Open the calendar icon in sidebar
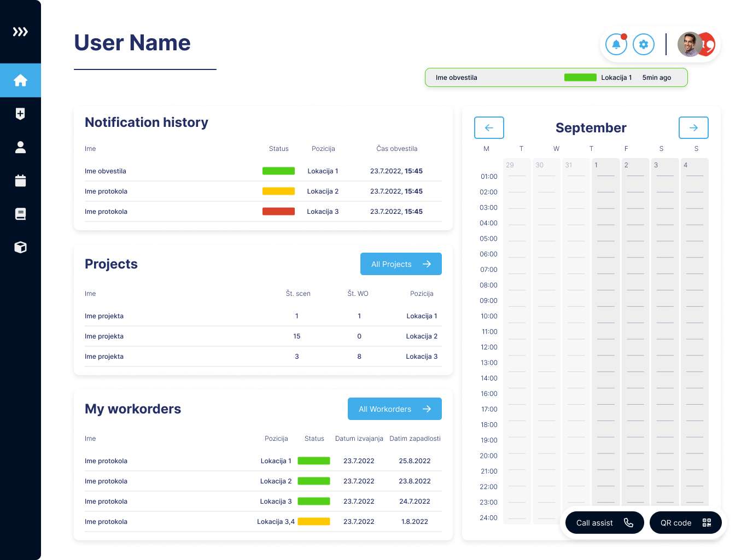The image size is (747, 560). coord(20,180)
